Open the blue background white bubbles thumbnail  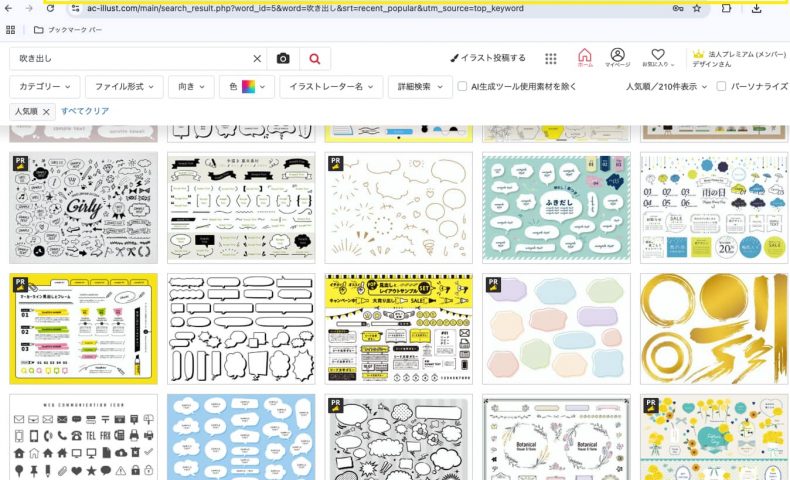(x=241, y=437)
